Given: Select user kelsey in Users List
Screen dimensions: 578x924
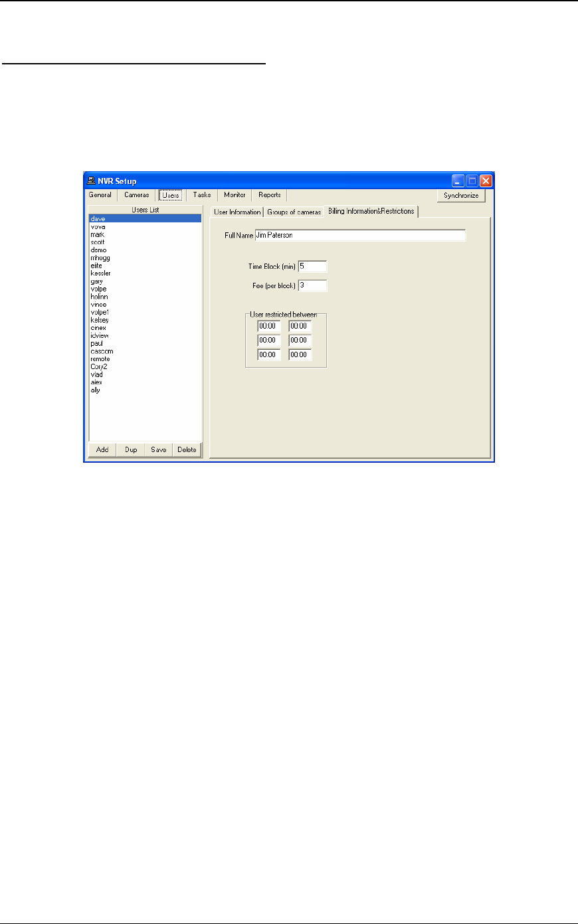Looking at the screenshot, I should [145, 320].
